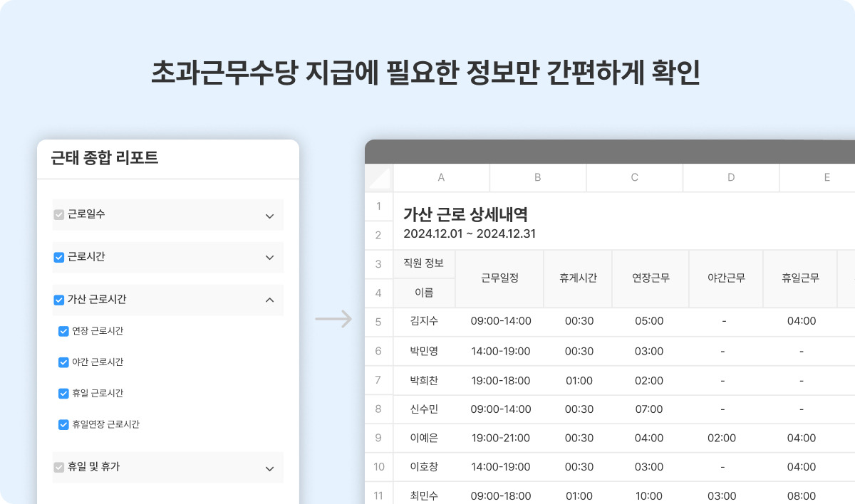This screenshot has width=855, height=504.
Task: Select spreadsheet column E header
Action: point(818,177)
